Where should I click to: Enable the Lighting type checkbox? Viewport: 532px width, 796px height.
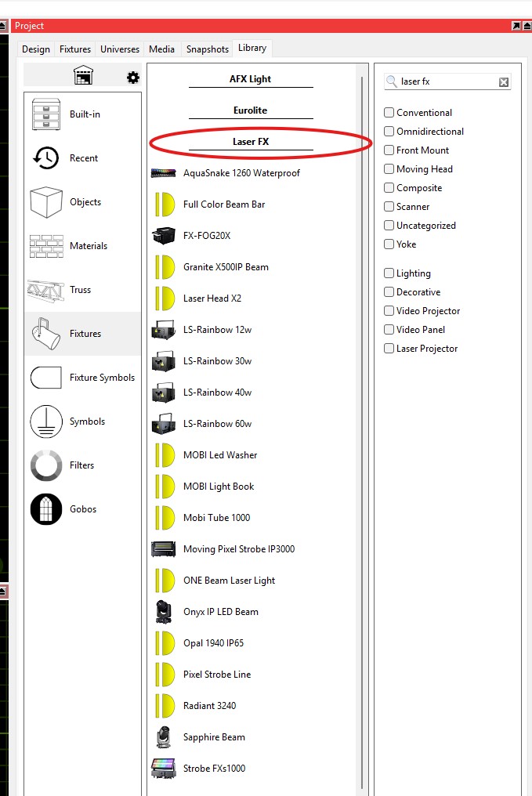tap(389, 273)
